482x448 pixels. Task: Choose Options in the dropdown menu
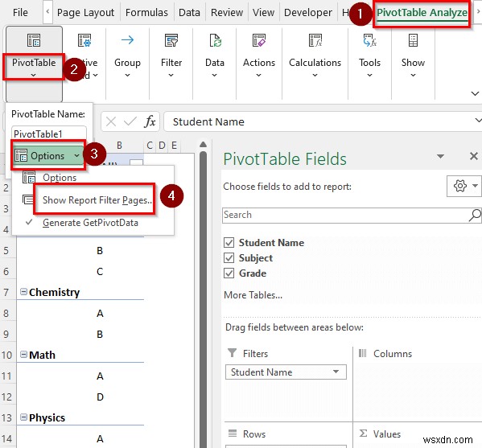click(x=60, y=177)
